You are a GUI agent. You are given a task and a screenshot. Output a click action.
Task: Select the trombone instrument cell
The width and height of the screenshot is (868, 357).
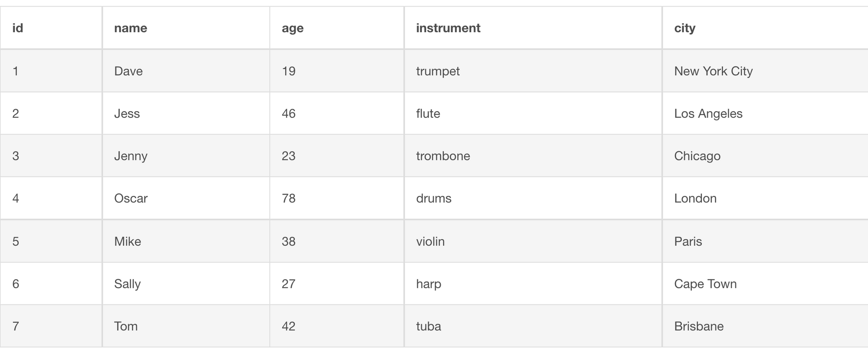tap(533, 155)
